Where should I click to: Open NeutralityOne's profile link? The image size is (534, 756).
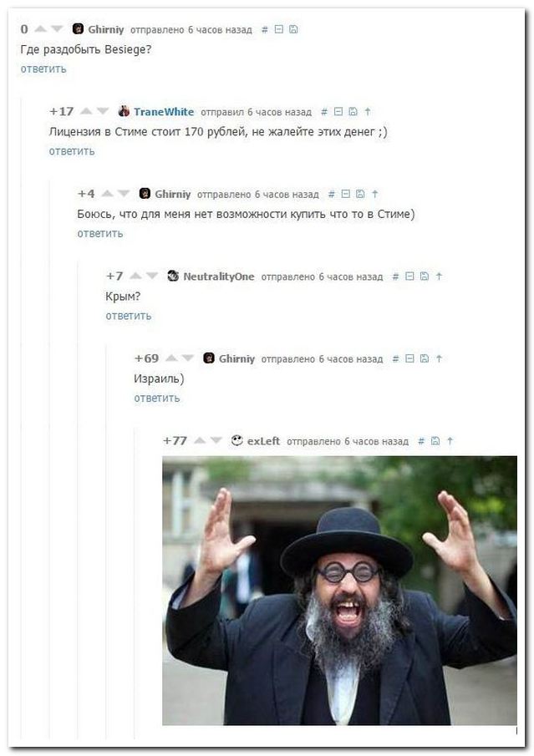coord(218,277)
